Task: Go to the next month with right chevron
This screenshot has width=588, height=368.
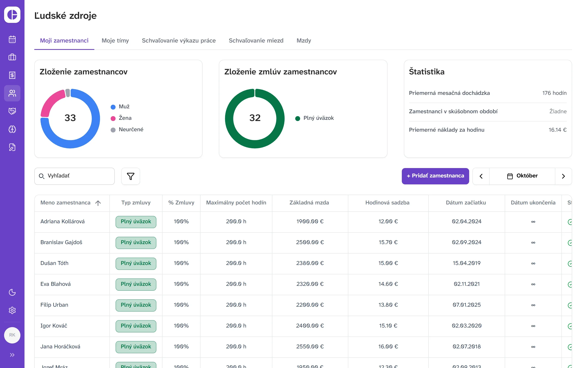Action: pyautogui.click(x=563, y=176)
